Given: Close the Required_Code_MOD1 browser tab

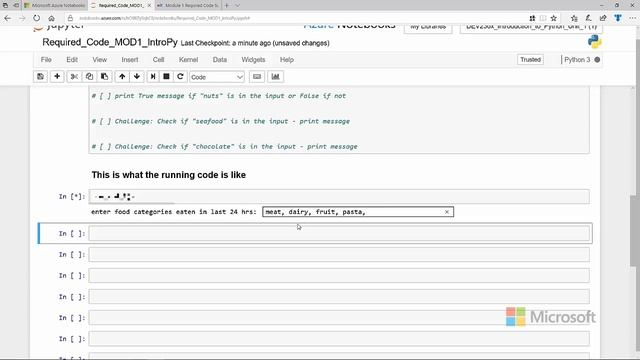Looking at the screenshot, I should [x=149, y=6].
